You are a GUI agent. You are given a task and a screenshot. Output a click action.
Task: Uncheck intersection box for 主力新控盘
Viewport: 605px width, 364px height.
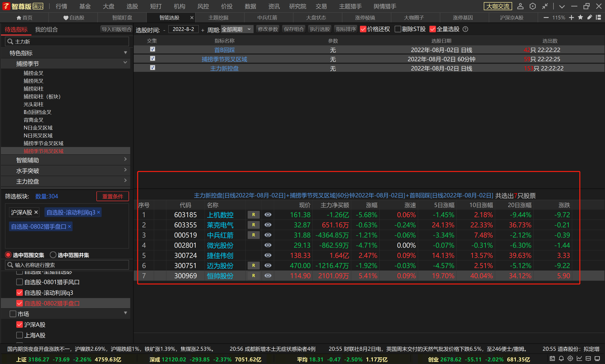pyautogui.click(x=152, y=68)
